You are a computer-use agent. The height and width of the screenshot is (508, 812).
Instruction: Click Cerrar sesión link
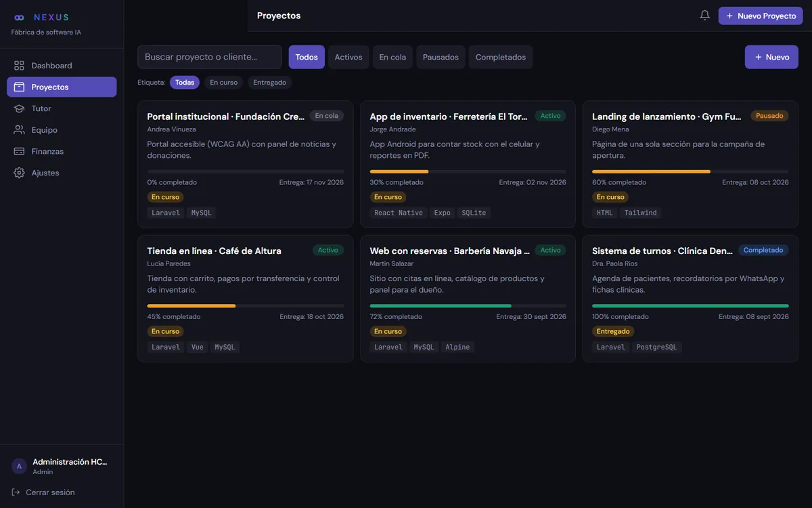tap(50, 492)
